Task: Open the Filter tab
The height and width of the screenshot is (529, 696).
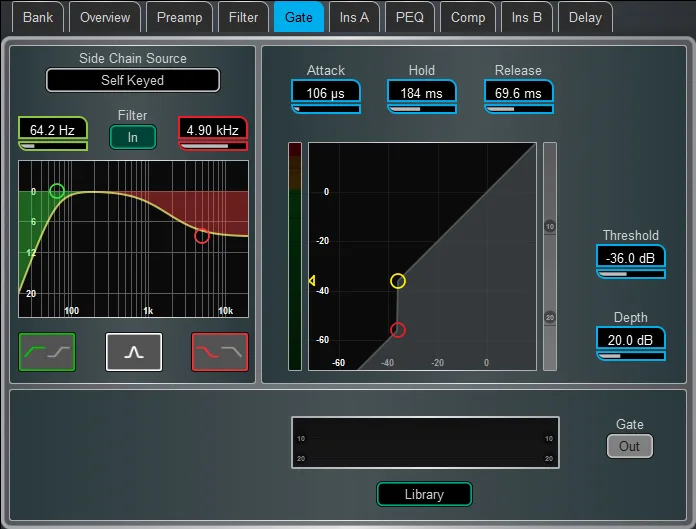Action: tap(243, 17)
